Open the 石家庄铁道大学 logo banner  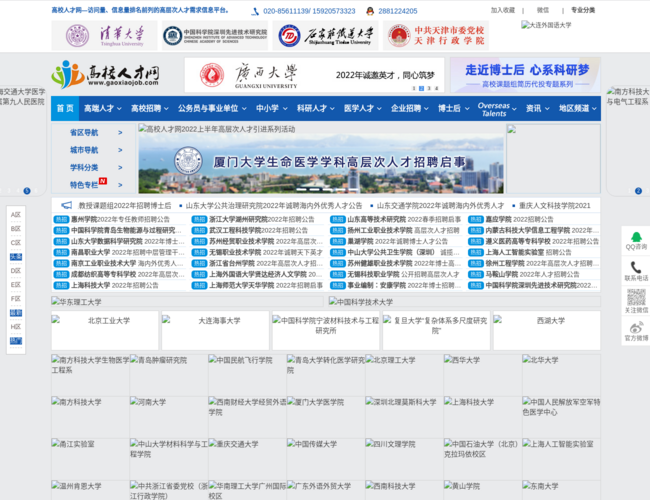(x=325, y=36)
